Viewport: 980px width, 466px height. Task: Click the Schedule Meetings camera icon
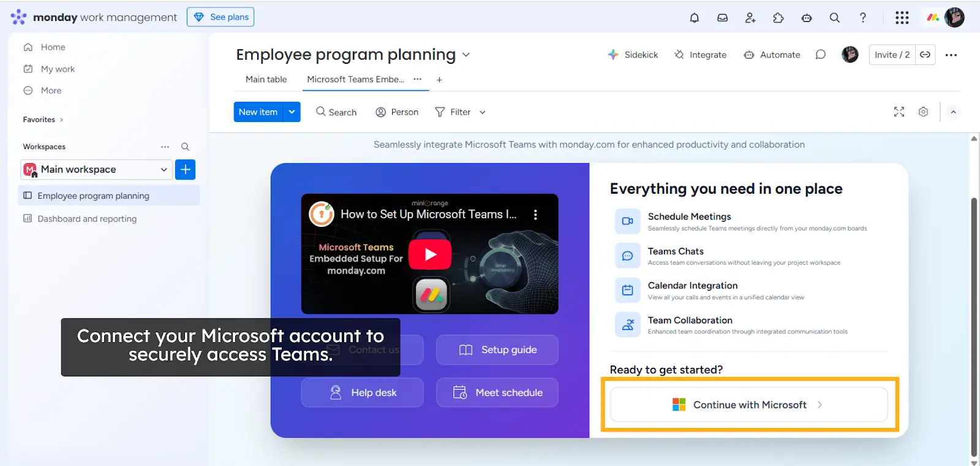click(627, 221)
